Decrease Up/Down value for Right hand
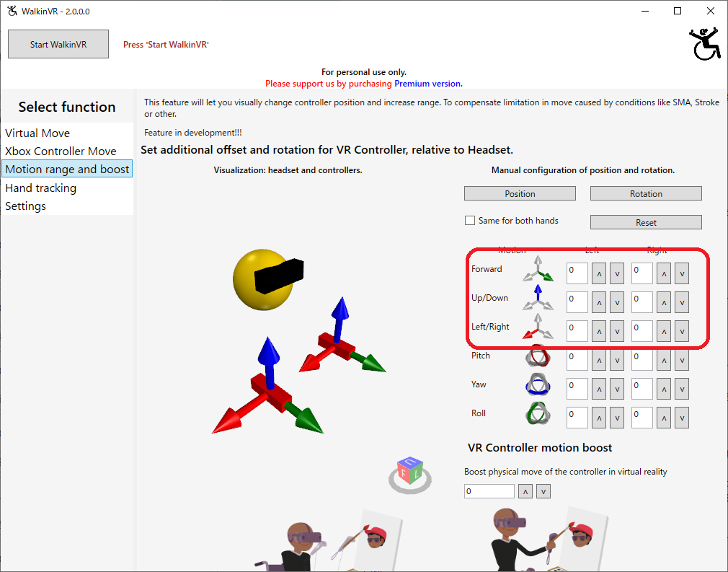The height and width of the screenshot is (572, 728). 682,302
